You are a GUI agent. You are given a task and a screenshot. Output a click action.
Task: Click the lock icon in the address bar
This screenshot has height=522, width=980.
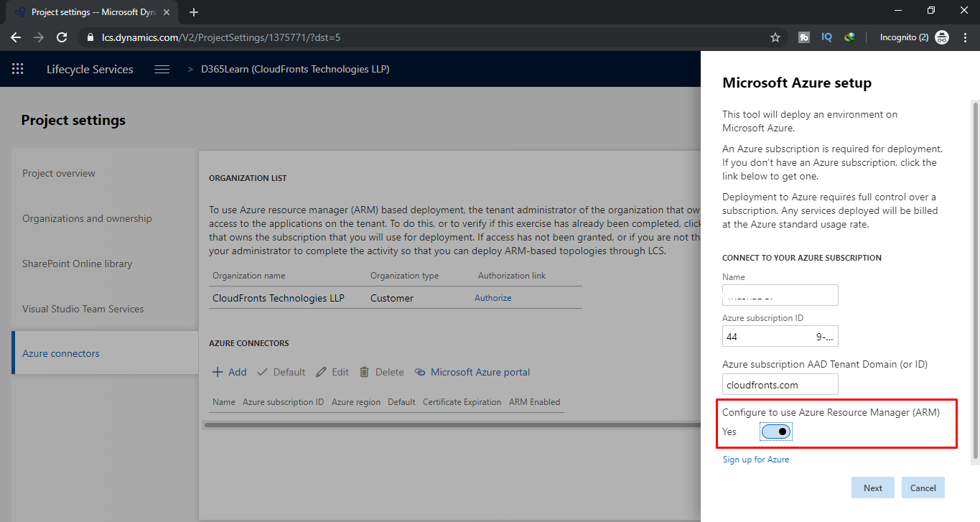click(90, 37)
